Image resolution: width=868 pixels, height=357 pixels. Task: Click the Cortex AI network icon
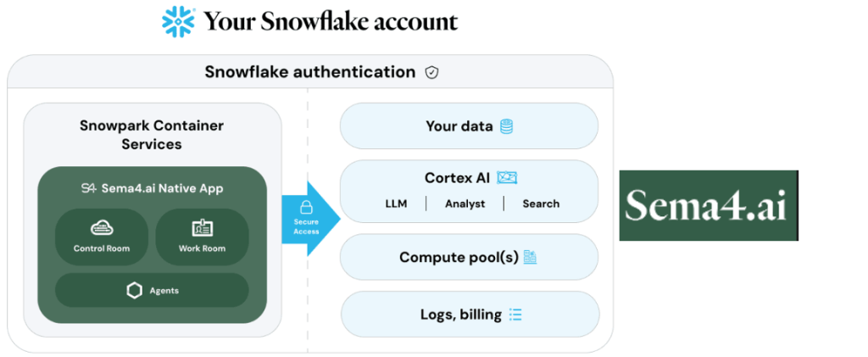(507, 178)
